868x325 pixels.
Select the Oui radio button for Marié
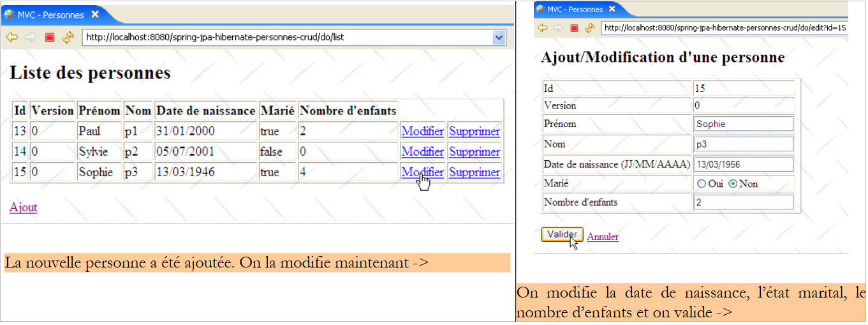coord(702,184)
